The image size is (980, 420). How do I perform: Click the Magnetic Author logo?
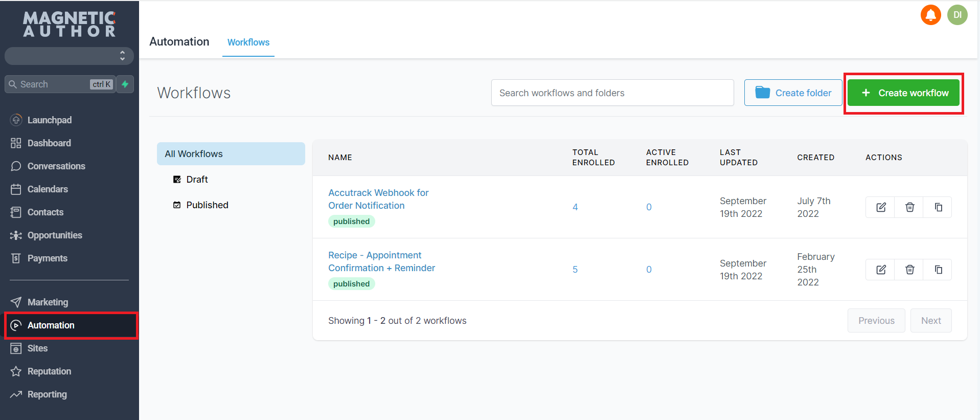coord(70,24)
